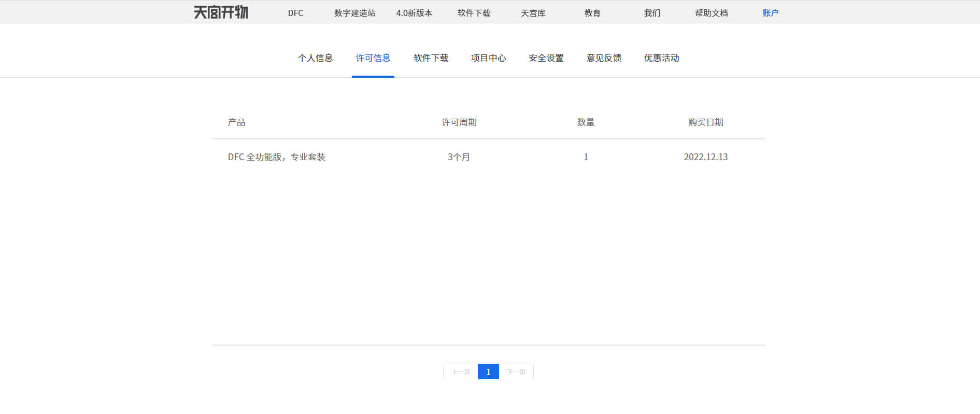Switch to 软件下载 account tab
Viewport: 980px width, 414px height.
click(x=431, y=58)
